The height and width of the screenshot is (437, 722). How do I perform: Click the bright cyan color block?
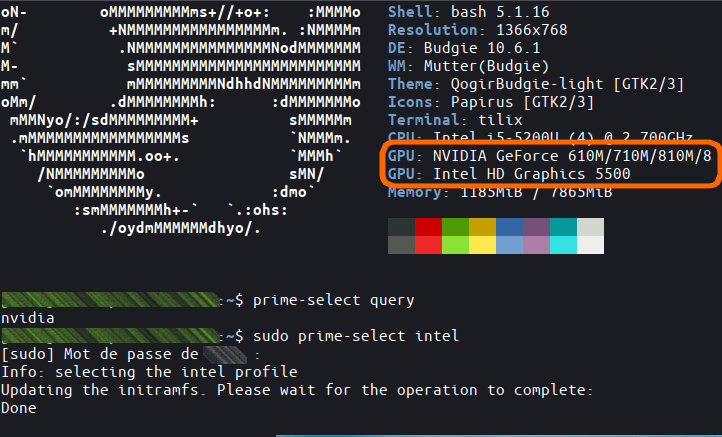pos(564,245)
